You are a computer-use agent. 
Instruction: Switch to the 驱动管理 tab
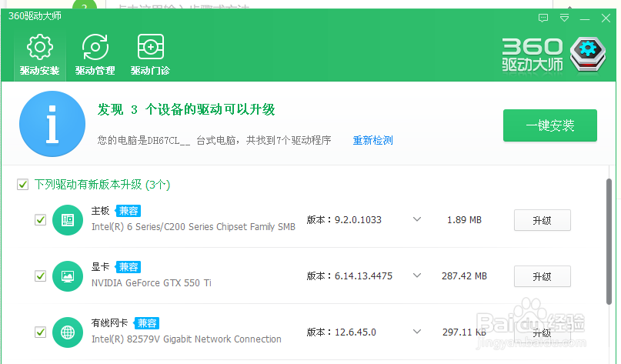[x=95, y=56]
